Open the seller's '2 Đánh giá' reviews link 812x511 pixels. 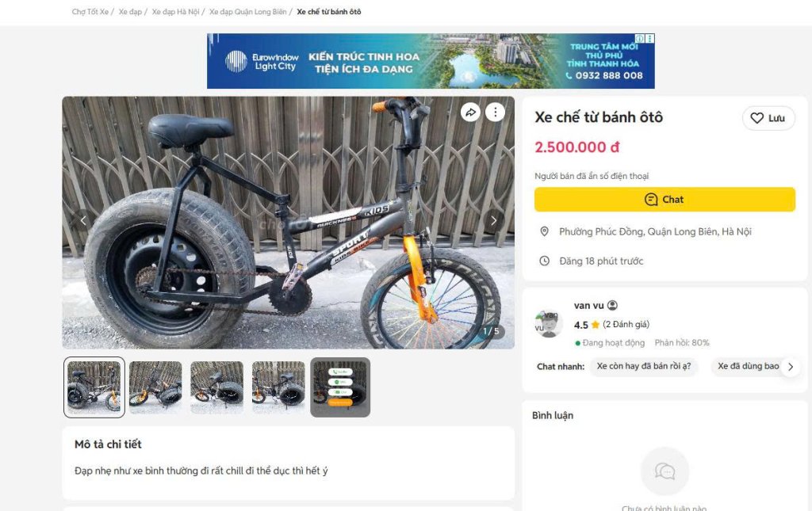(626, 324)
